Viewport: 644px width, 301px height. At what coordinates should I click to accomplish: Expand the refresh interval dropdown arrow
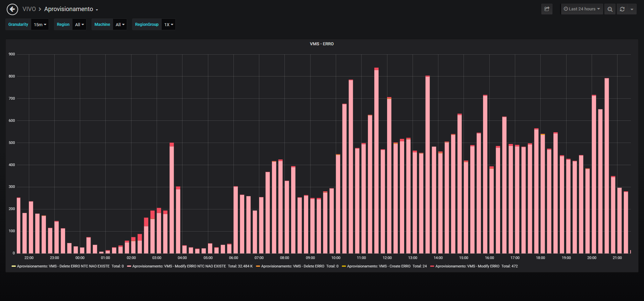[632, 9]
